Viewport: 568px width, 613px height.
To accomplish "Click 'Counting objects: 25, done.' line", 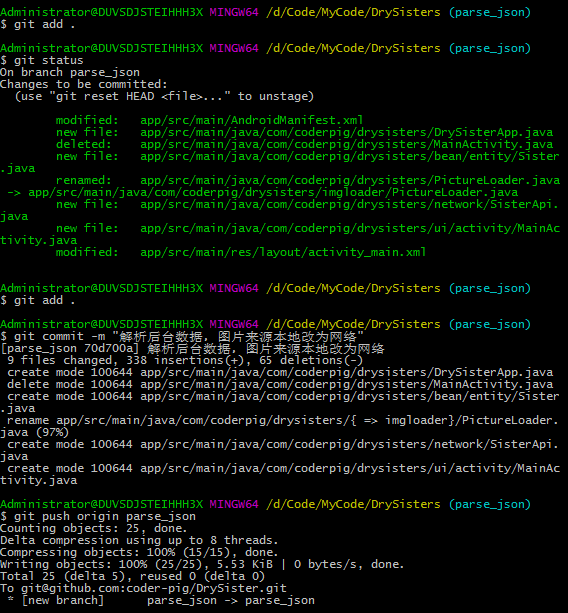I will 94,528.
